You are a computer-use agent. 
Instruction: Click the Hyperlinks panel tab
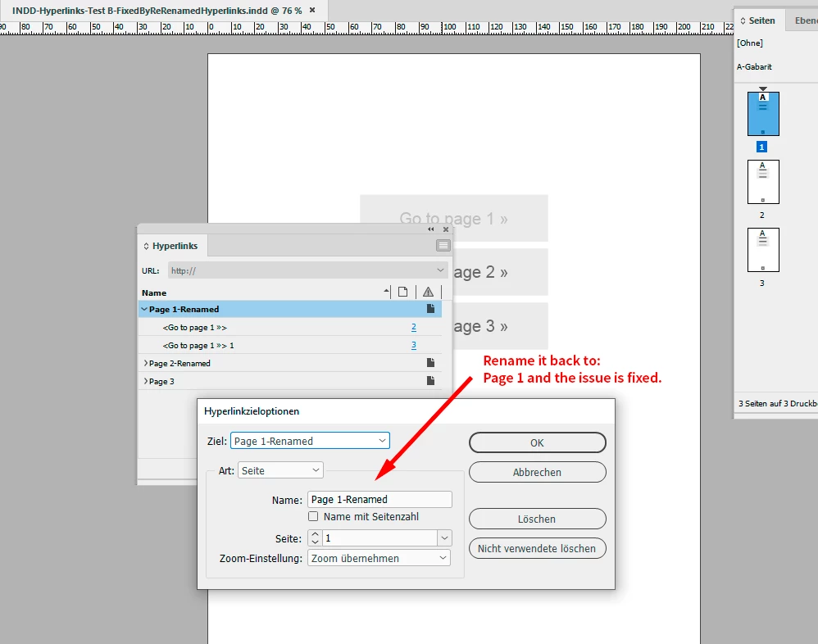point(171,246)
